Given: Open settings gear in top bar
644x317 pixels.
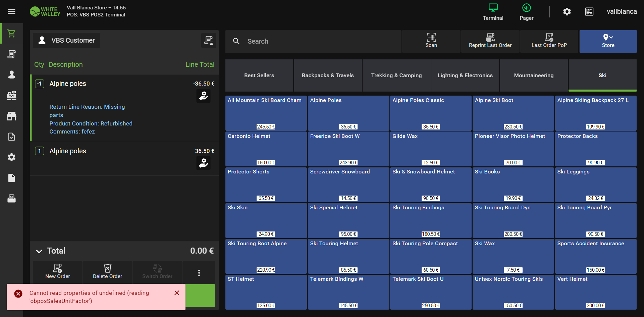Looking at the screenshot, I should (x=567, y=12).
